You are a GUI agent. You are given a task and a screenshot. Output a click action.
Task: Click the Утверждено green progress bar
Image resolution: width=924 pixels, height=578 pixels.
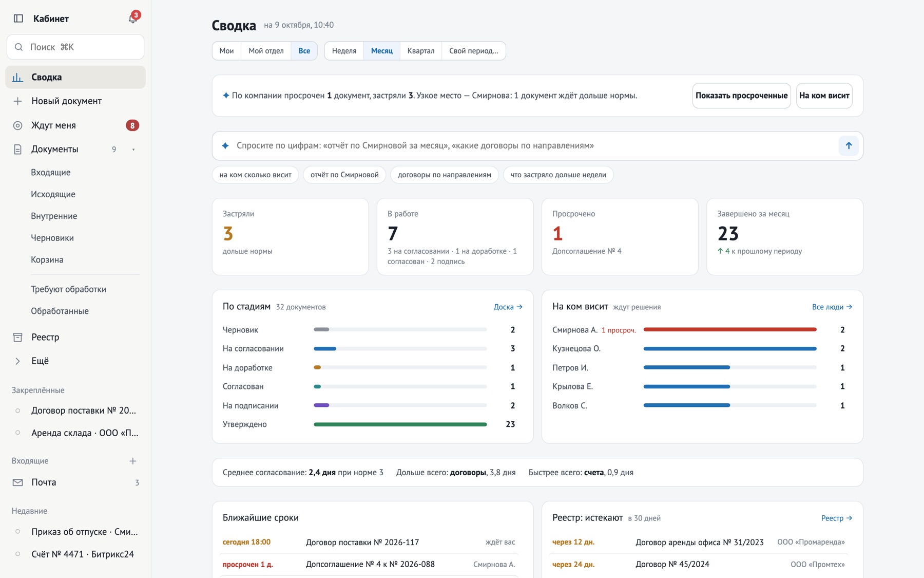click(x=400, y=424)
